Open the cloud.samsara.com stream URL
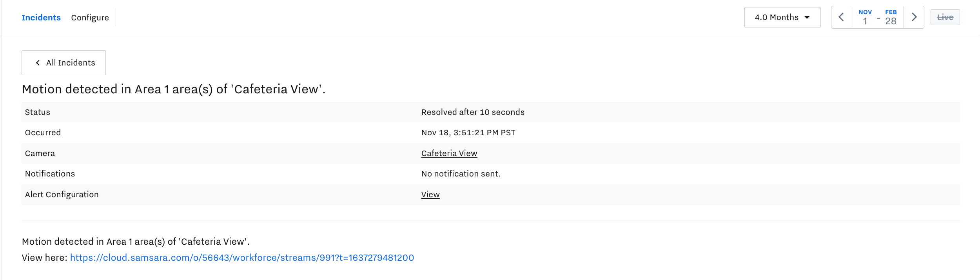Screen dimensions: 980x280 click(242, 258)
